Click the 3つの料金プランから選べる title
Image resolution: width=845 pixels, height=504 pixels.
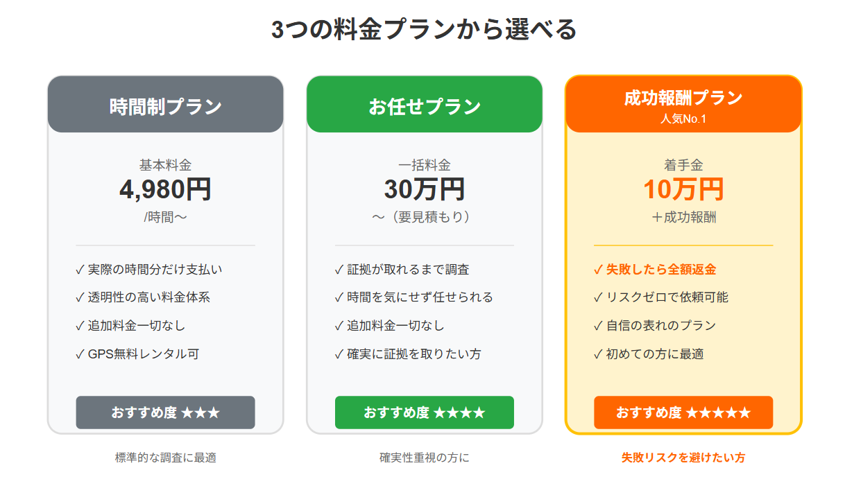422,29
